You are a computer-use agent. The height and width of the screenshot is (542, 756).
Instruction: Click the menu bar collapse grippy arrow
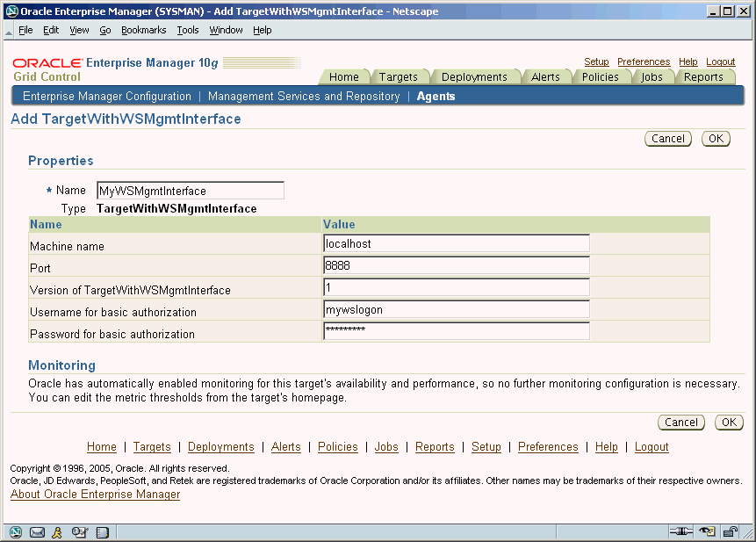pyautogui.click(x=9, y=32)
